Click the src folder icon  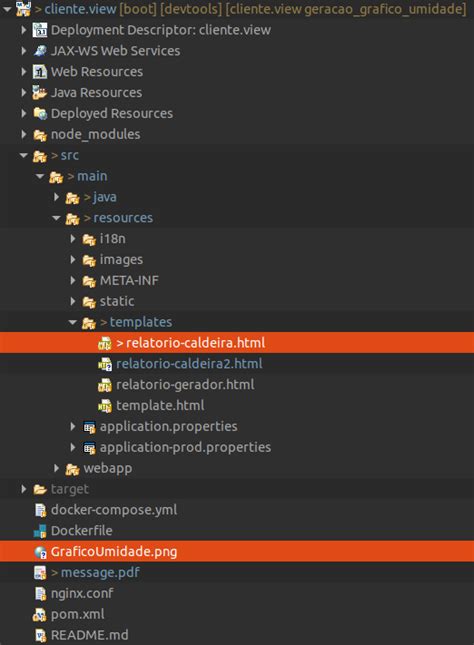[40, 155]
